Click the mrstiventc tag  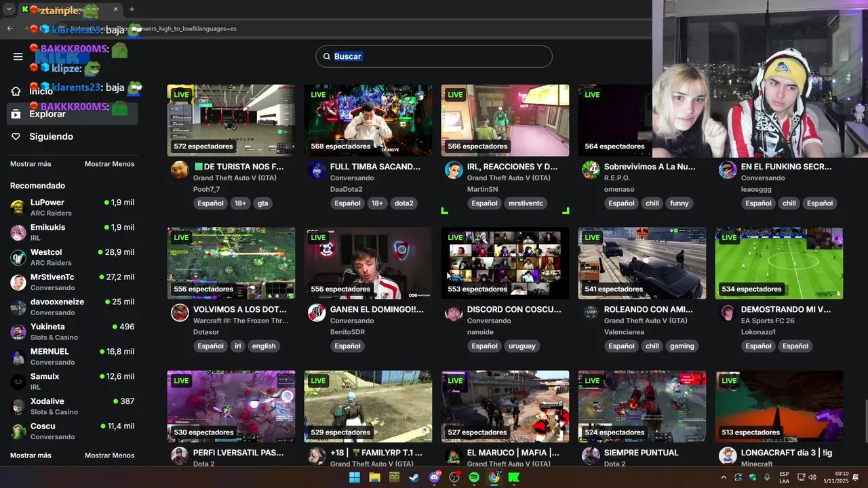click(526, 203)
